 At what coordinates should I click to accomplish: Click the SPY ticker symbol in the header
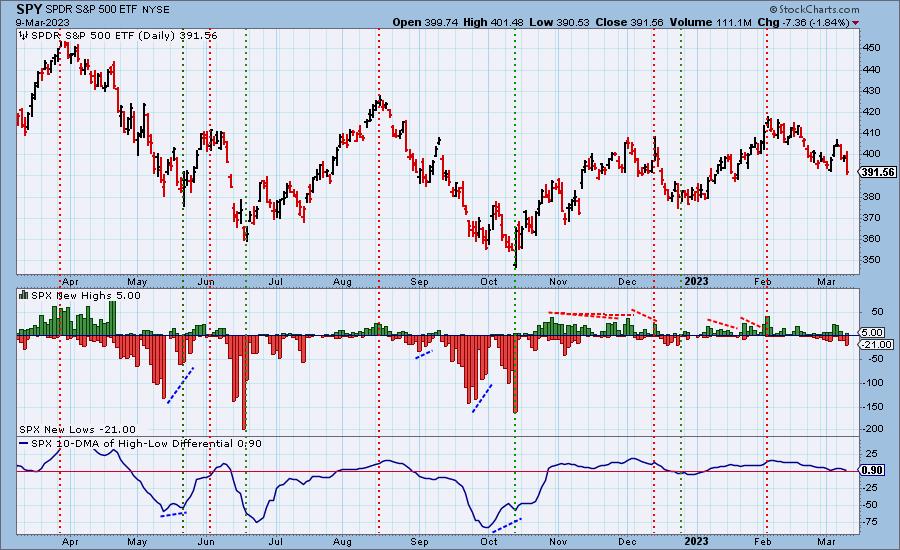click(29, 9)
